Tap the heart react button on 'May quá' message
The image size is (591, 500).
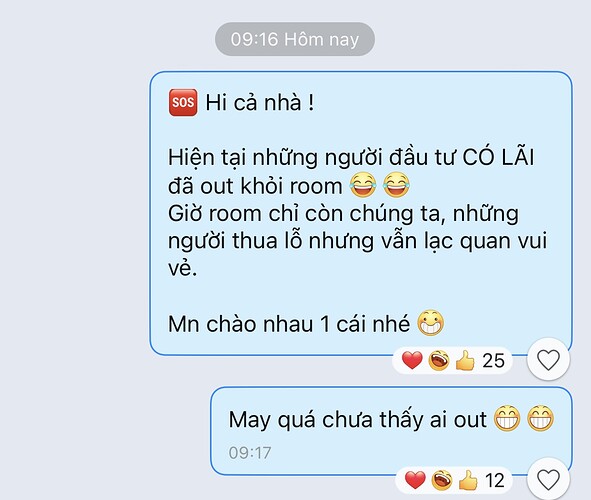pyautogui.click(x=548, y=479)
